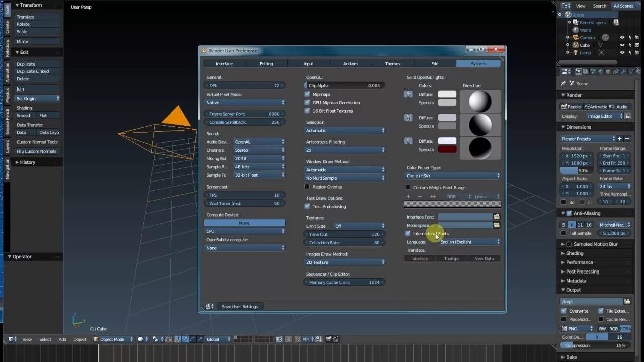Viewport: 644px width, 362px height.
Task: Toggle the 3D manipulator axes icon
Action: [178, 339]
